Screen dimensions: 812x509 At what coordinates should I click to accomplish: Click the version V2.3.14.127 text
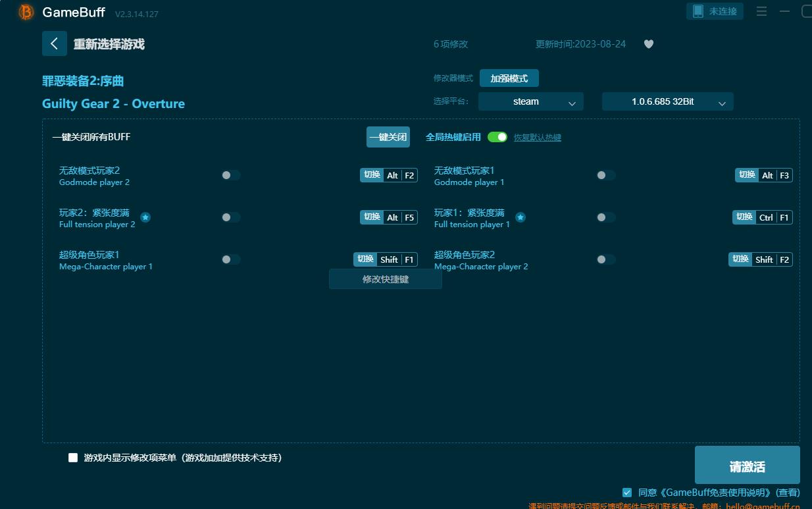click(137, 14)
